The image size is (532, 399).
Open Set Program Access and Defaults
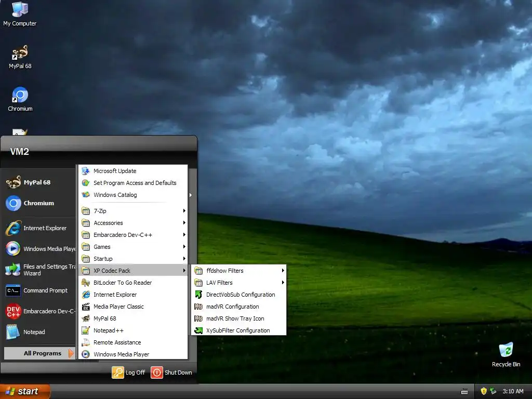click(132, 183)
